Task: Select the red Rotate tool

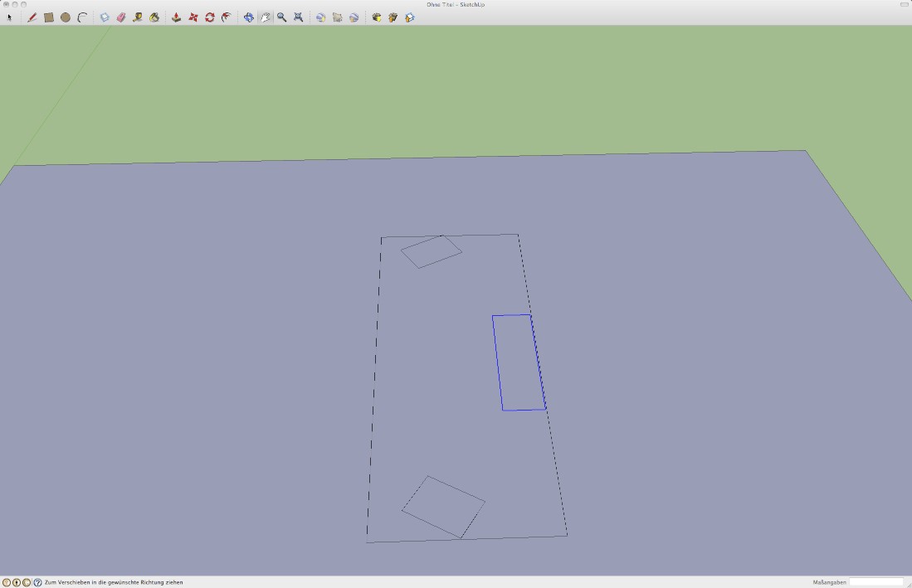Action: tap(210, 17)
